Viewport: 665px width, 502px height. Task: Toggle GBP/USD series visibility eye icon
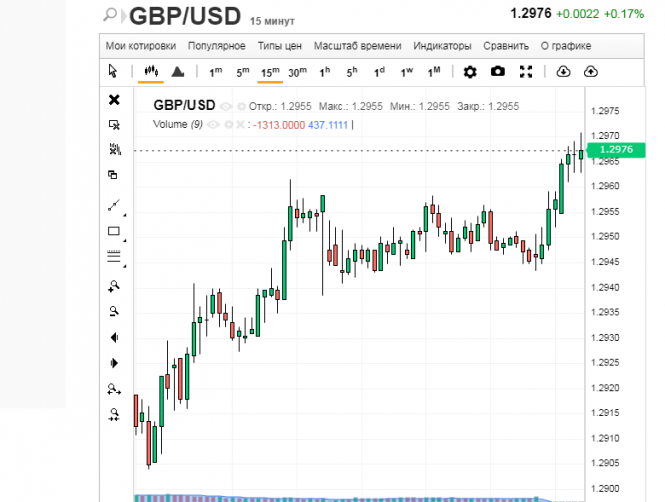226,106
